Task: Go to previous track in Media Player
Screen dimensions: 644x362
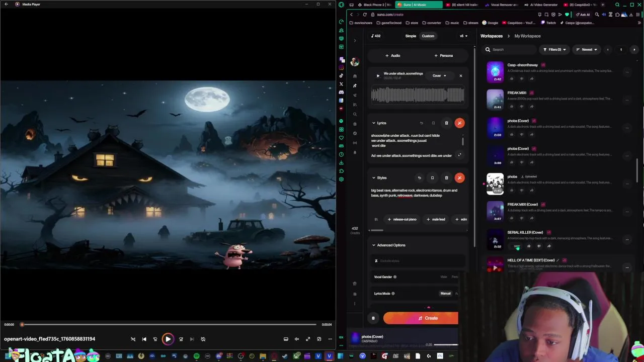Action: [x=144, y=339]
